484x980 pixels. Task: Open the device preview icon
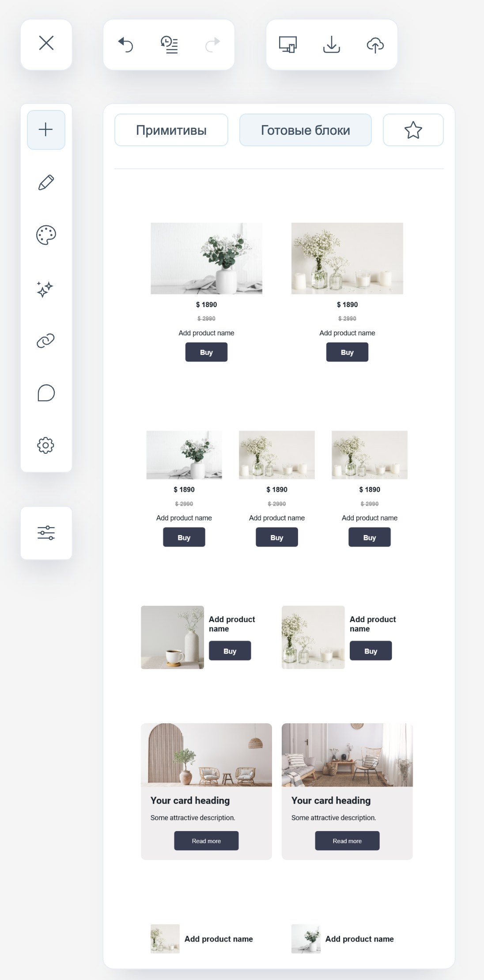(288, 45)
